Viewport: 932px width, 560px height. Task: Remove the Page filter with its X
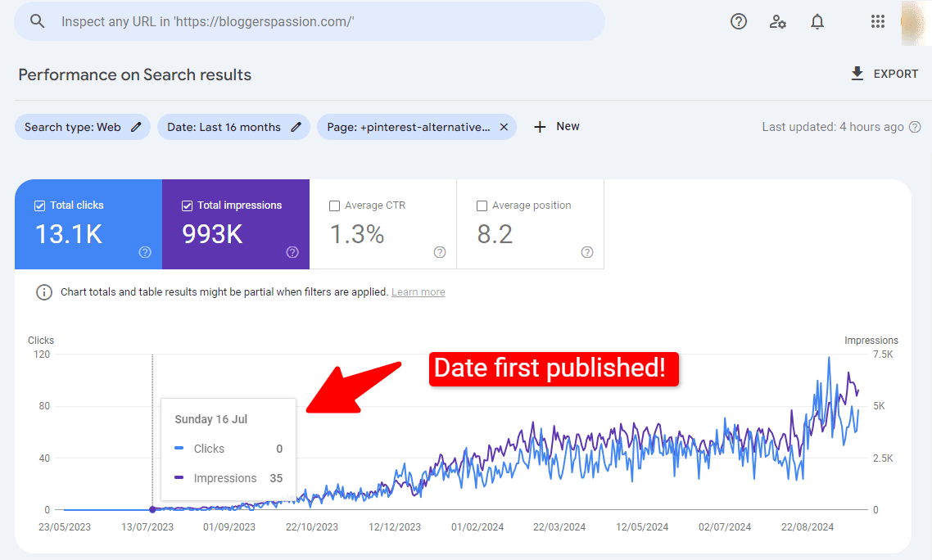pyautogui.click(x=503, y=126)
